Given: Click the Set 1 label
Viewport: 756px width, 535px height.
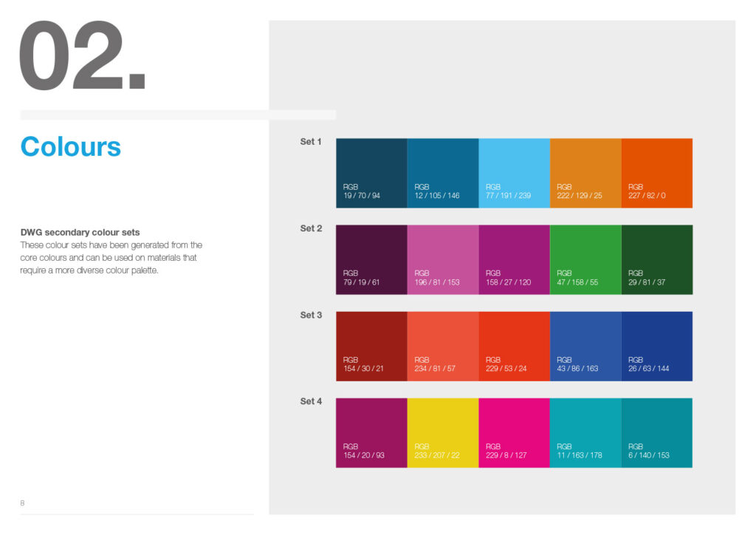Looking at the screenshot, I should click(x=311, y=142).
